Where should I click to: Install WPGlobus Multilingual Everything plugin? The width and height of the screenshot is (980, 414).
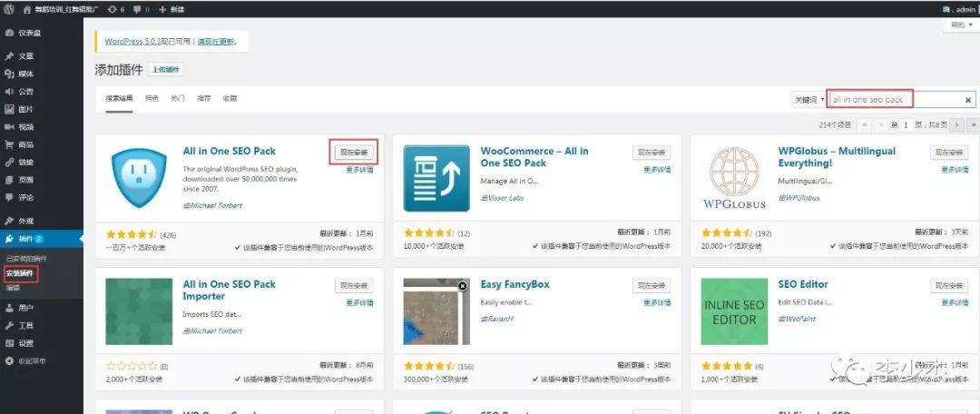949,152
